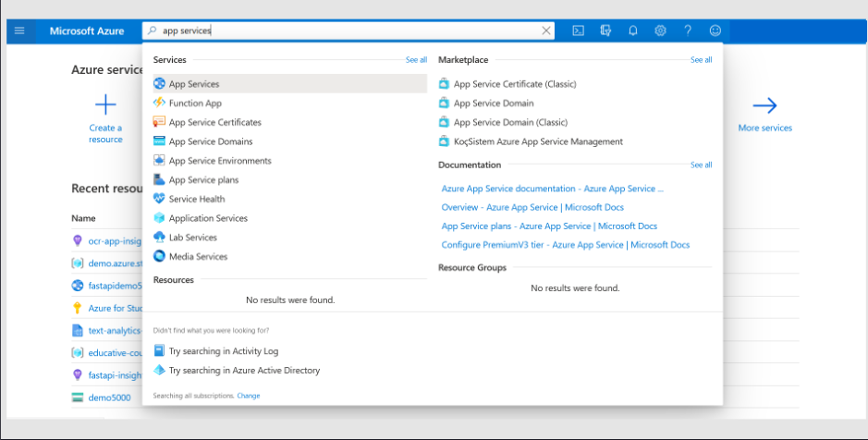This screenshot has height=440, width=868.
Task: Open Azure for Students recent resource
Action: 115,308
